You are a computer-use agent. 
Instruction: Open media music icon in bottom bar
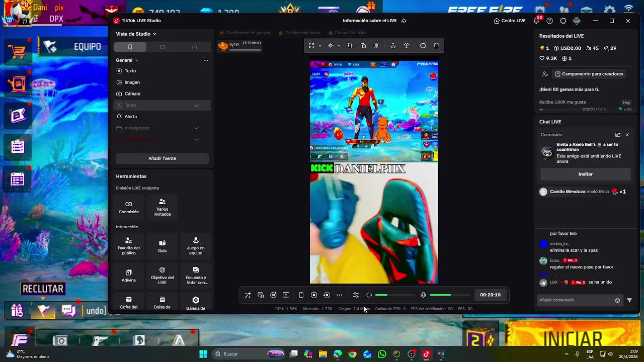261,295
